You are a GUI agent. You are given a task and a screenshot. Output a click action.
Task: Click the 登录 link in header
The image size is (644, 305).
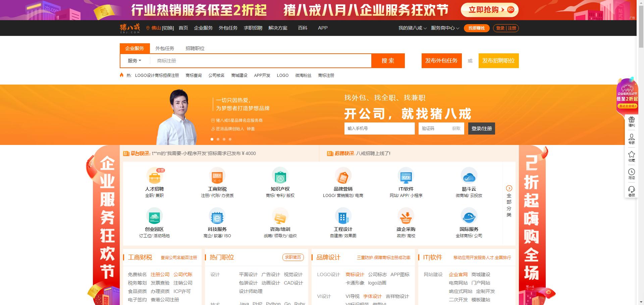500,28
